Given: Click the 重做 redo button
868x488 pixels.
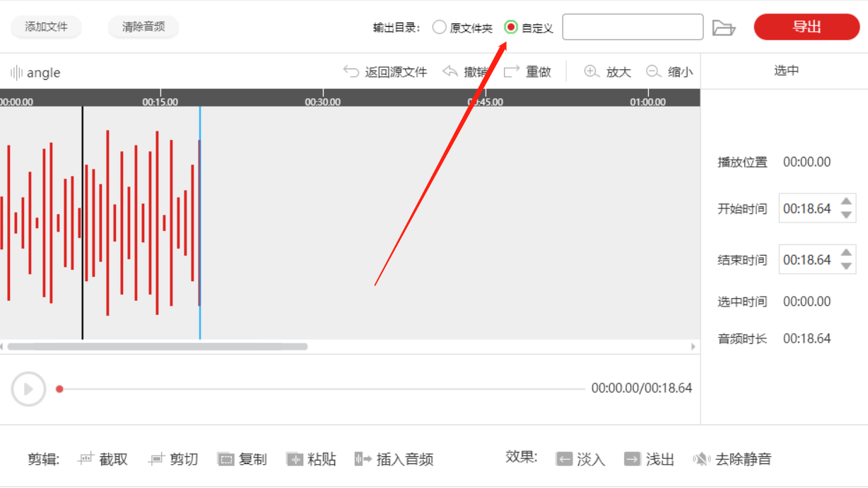Looking at the screenshot, I should tap(527, 71).
